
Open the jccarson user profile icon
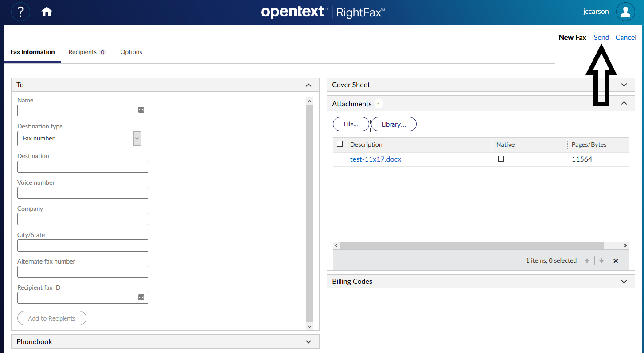point(625,12)
